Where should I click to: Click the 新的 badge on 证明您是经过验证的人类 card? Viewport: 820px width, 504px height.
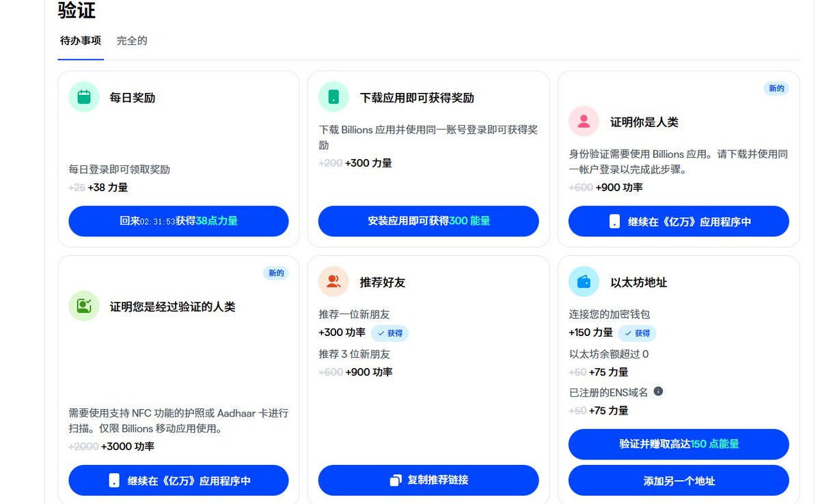276,273
